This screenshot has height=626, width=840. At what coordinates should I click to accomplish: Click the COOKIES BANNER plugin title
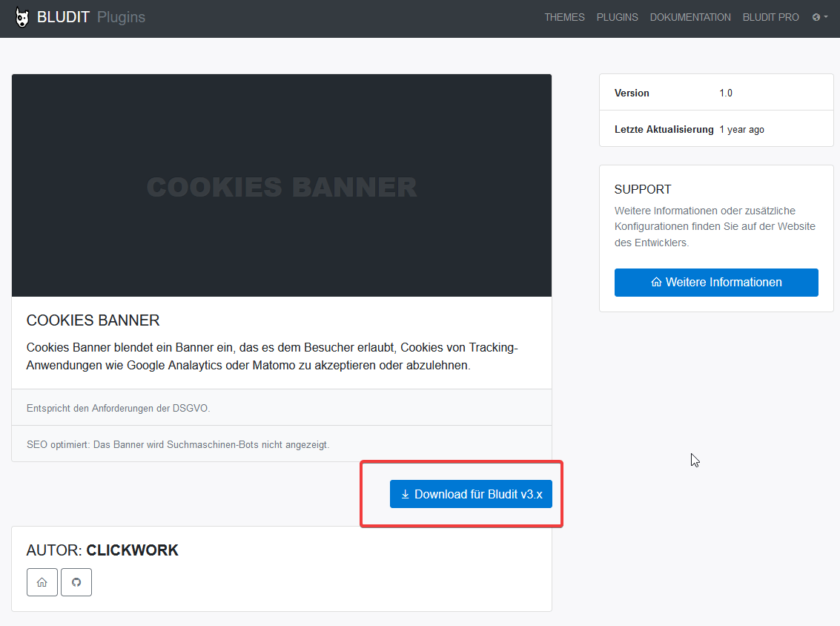coord(93,320)
